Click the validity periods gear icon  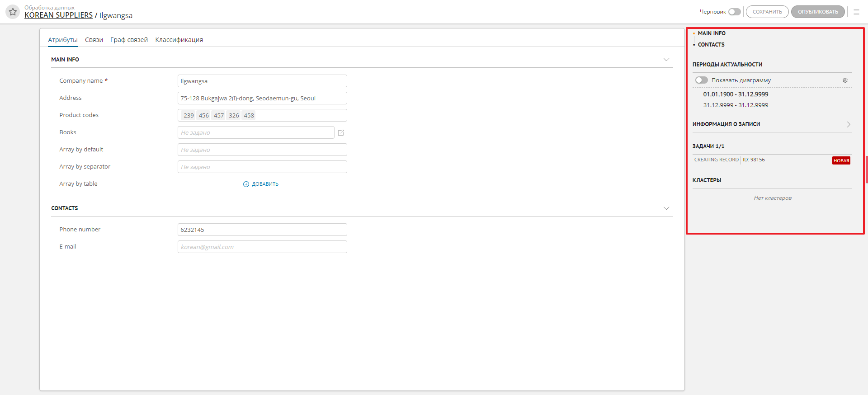[845, 80]
